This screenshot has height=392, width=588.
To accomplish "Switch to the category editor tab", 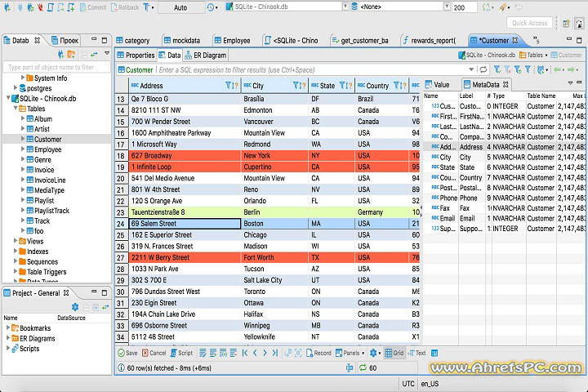I will [133, 41].
